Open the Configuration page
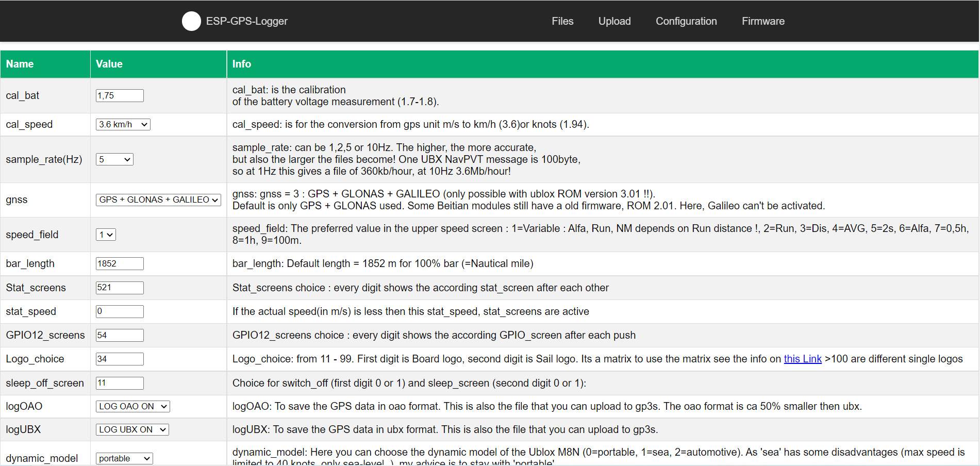Screen dimensions: 980x466 (x=686, y=21)
